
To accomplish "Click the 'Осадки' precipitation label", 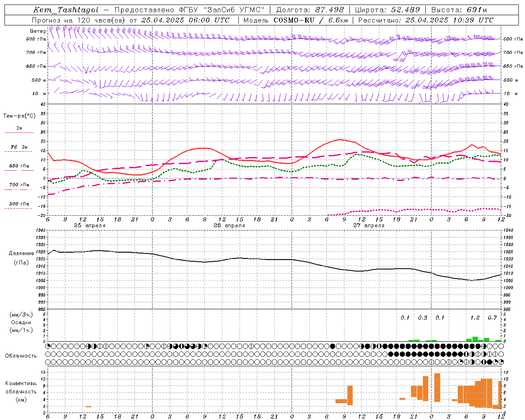I will (21, 322).
